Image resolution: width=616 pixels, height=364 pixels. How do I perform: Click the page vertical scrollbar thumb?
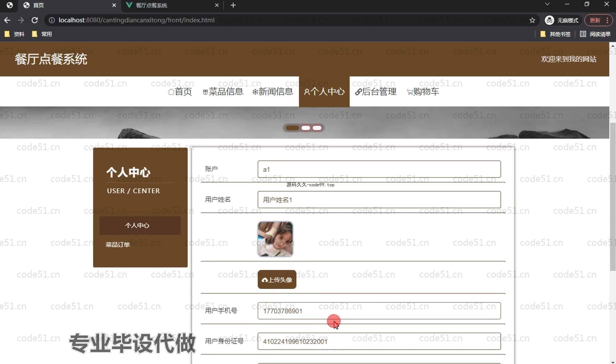pyautogui.click(x=613, y=197)
